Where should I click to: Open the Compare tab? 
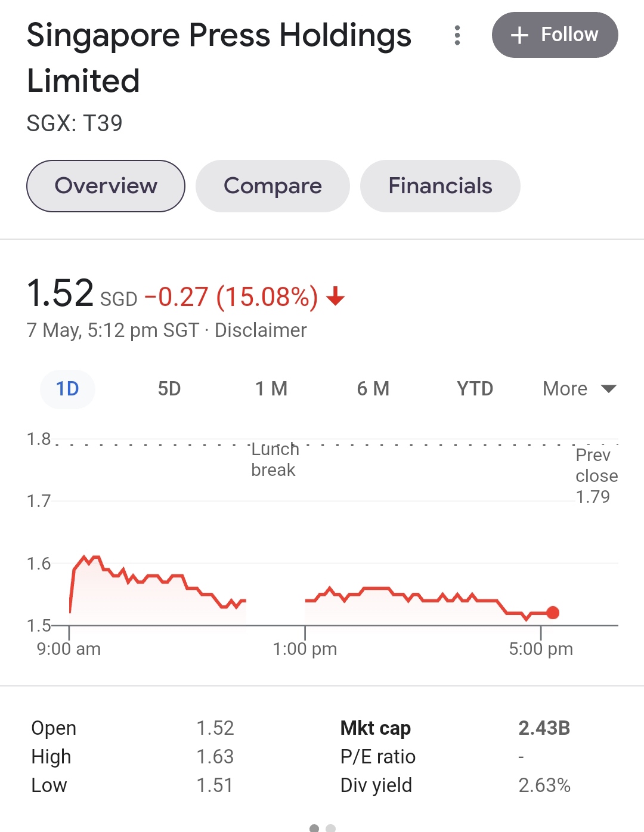tap(273, 186)
